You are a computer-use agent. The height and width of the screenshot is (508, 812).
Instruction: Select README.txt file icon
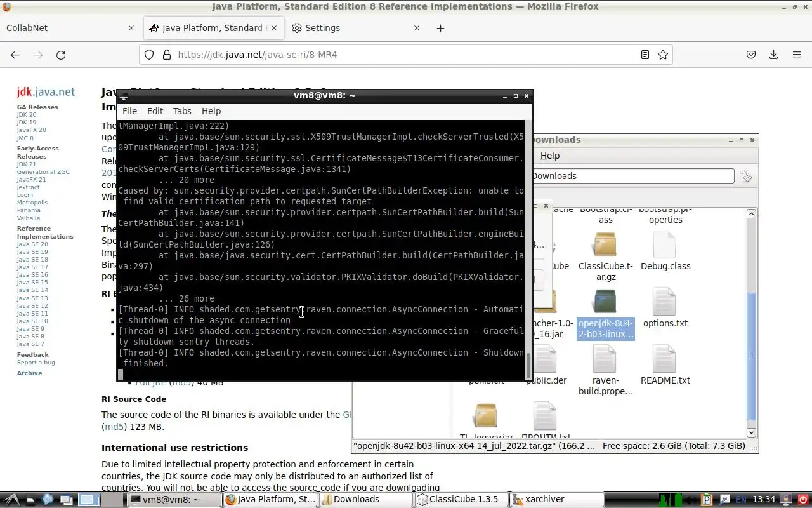pos(665,359)
